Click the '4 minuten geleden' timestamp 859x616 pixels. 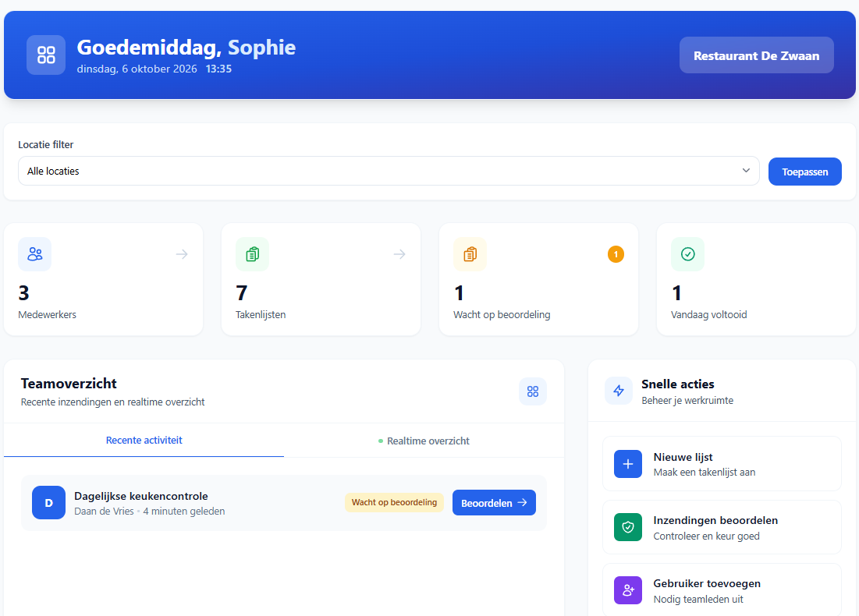point(184,512)
